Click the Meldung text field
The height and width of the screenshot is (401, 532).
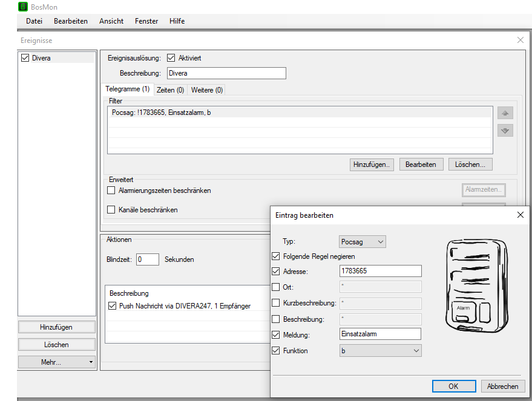[x=379, y=334]
